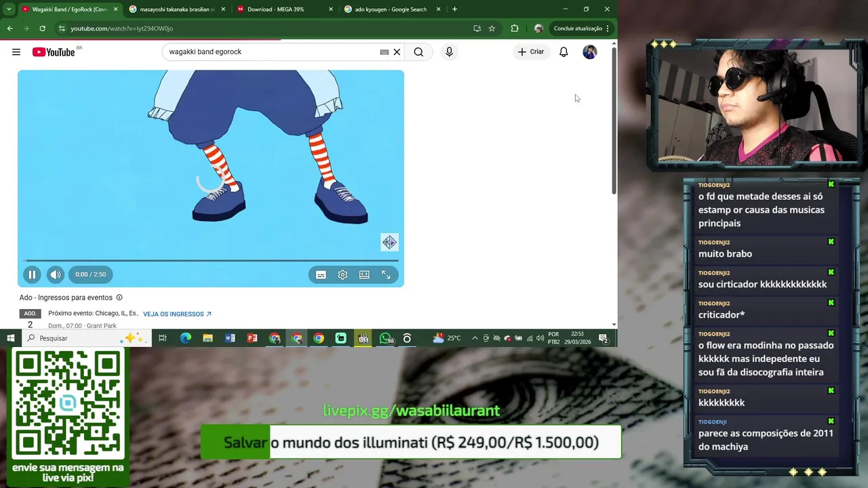Clear the search box with the X icon
This screenshot has width=868, height=488.
(397, 52)
